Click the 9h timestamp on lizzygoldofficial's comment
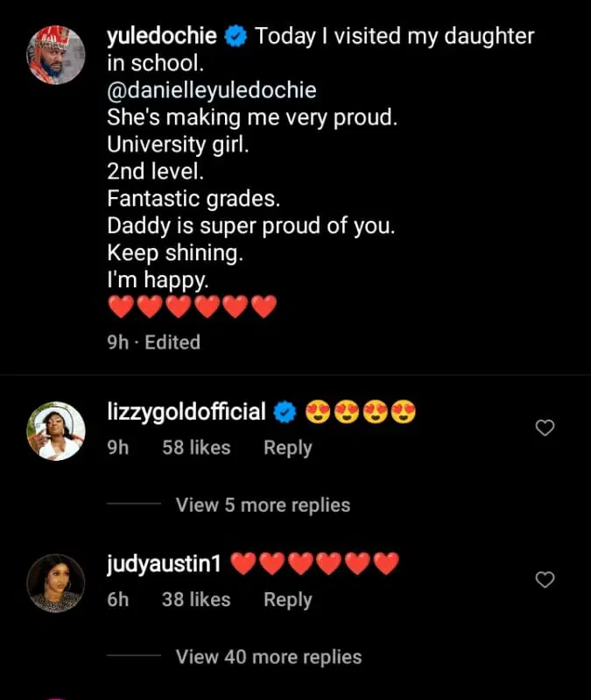The image size is (591, 700). click(x=118, y=448)
